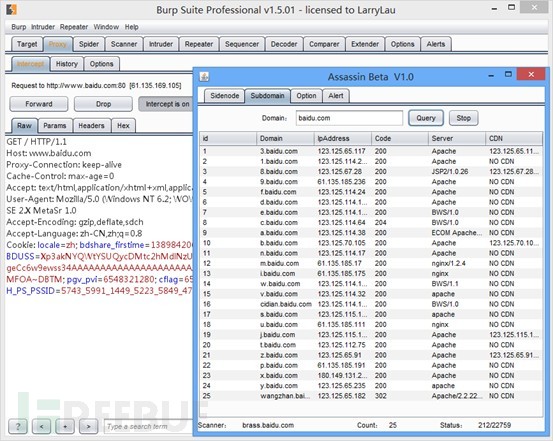Select the m.baidu.com row
This screenshot has height=441, width=553.
[x=371, y=263]
